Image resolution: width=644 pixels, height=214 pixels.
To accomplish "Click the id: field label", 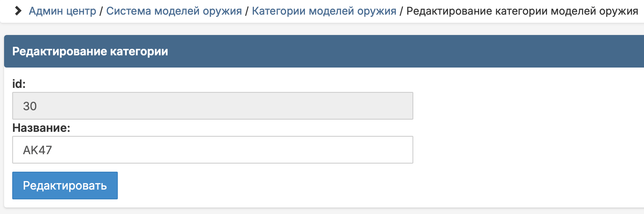I will tap(19, 84).
